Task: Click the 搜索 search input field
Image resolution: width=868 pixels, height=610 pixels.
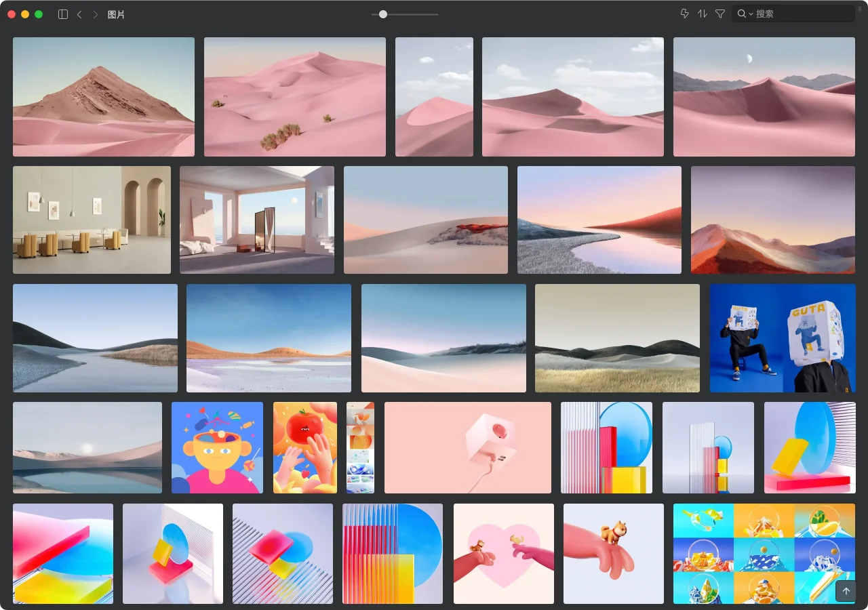Action: click(x=800, y=14)
